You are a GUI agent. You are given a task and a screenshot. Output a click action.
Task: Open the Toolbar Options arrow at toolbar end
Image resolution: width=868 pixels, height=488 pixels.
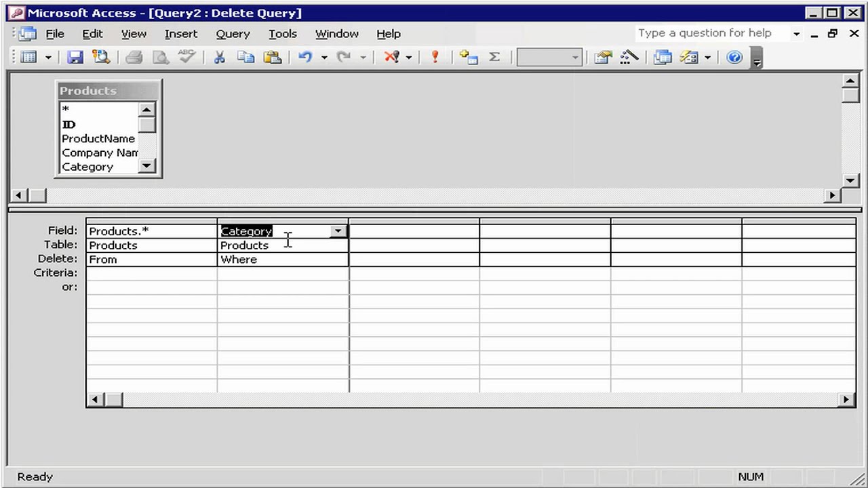click(x=757, y=58)
